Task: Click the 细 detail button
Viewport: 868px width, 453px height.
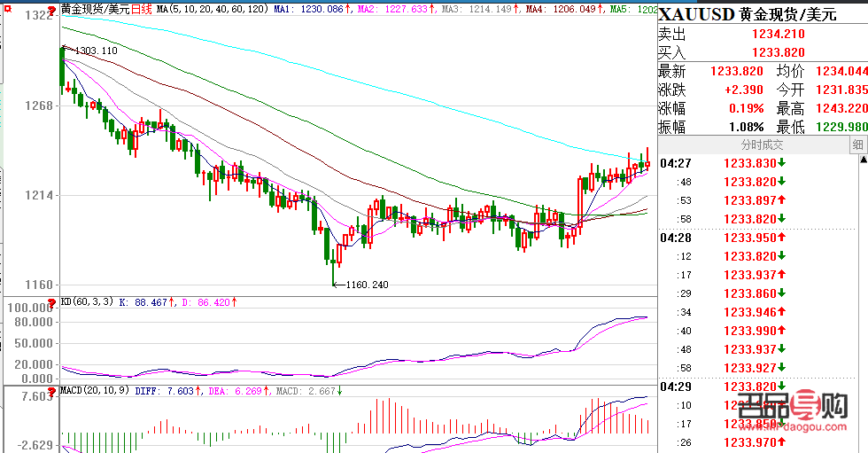Action: point(857,145)
